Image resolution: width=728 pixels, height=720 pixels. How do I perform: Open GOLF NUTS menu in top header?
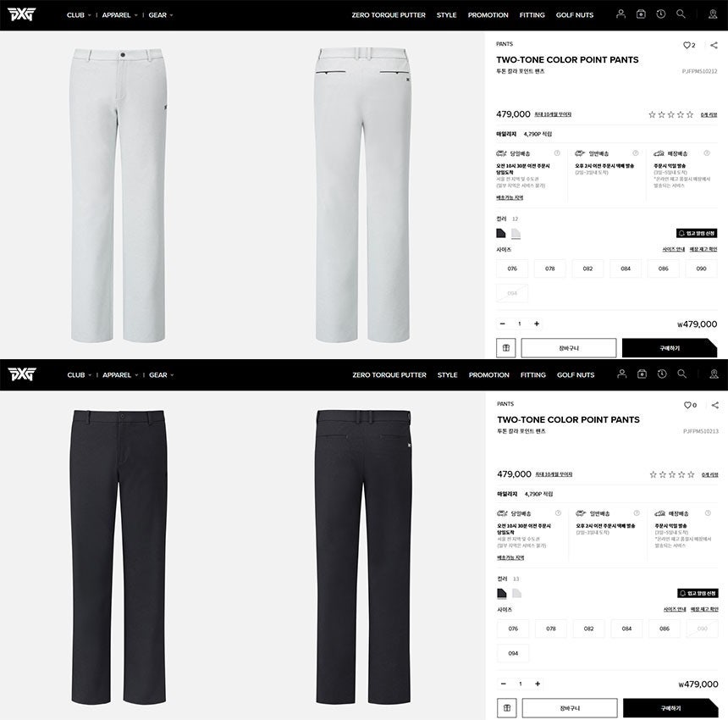(574, 15)
